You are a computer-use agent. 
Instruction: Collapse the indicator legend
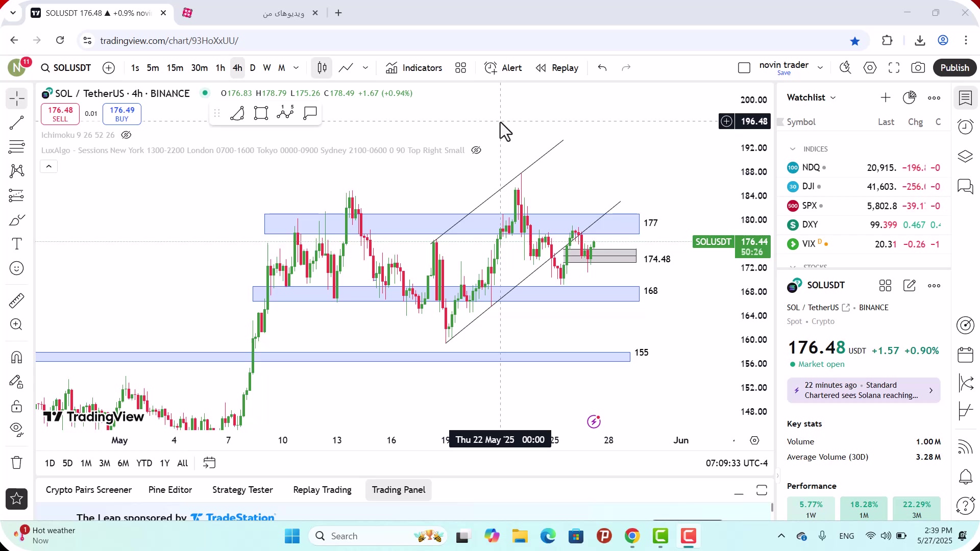pos(49,166)
